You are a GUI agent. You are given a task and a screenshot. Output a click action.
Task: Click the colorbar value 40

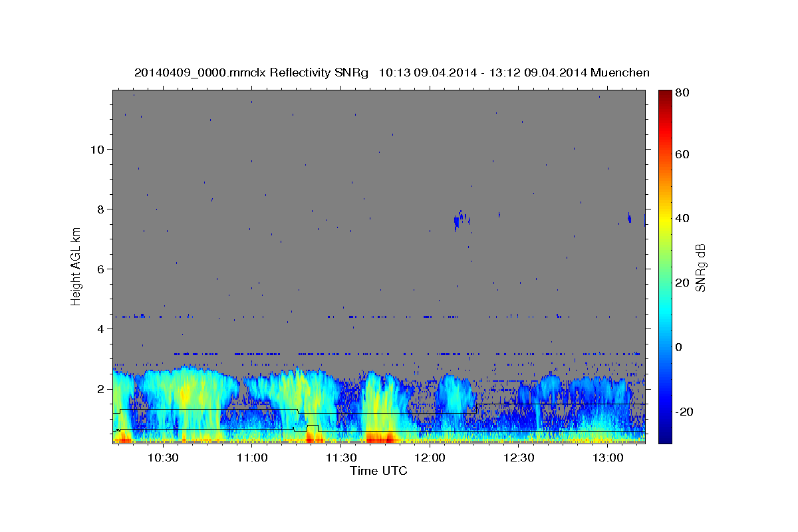pyautogui.click(x=682, y=218)
